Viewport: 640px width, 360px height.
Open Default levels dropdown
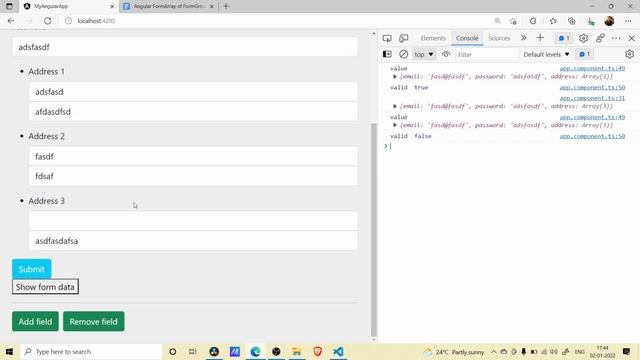[x=546, y=54]
